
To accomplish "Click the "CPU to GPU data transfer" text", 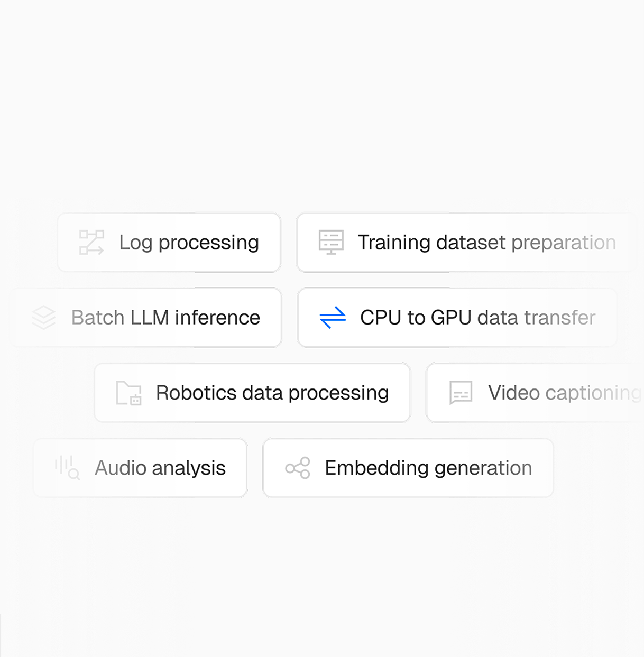I will (478, 318).
